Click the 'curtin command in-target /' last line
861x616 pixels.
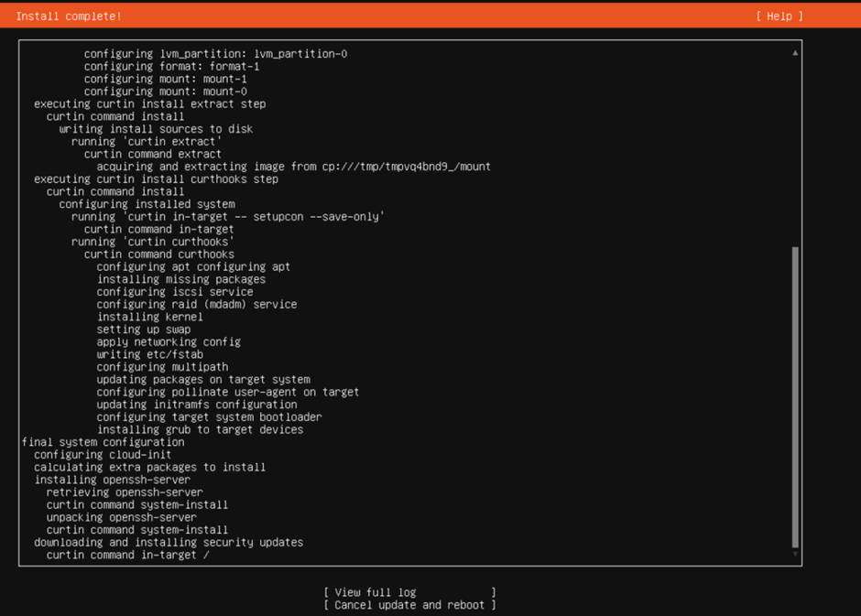pos(127,555)
